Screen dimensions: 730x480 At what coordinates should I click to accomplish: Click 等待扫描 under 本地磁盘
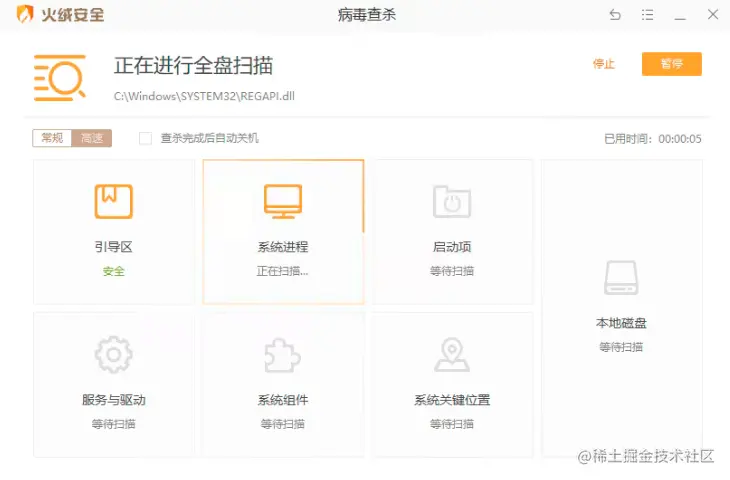pos(621,347)
